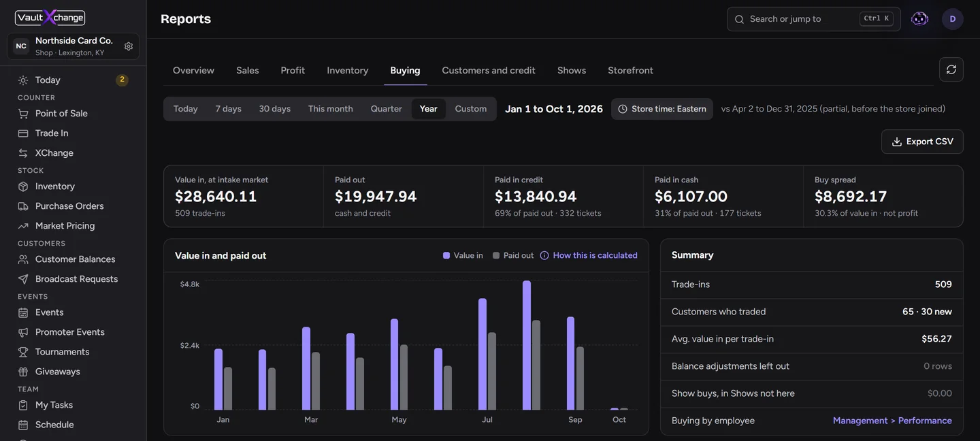Toggle the Paid out legend series
The width and height of the screenshot is (980, 441).
514,256
